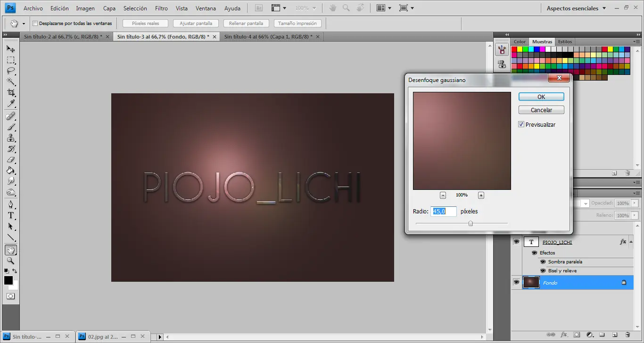Screen dimensions: 644x343
Task: Click the Move tool
Action: [11, 49]
